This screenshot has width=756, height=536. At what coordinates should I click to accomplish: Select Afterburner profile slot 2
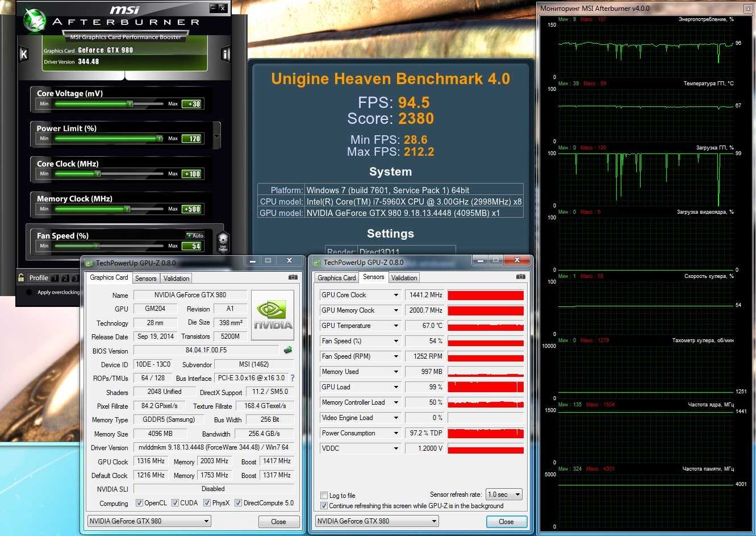(65, 278)
